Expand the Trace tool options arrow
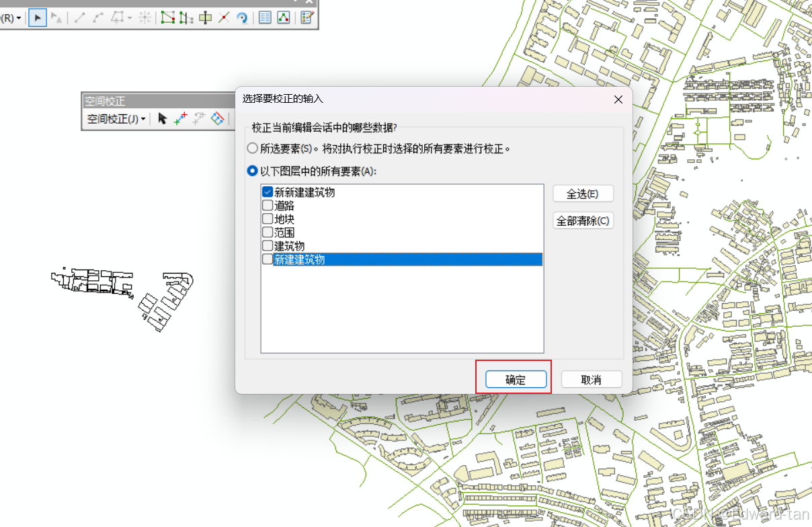The width and height of the screenshot is (812, 527). 130,17
